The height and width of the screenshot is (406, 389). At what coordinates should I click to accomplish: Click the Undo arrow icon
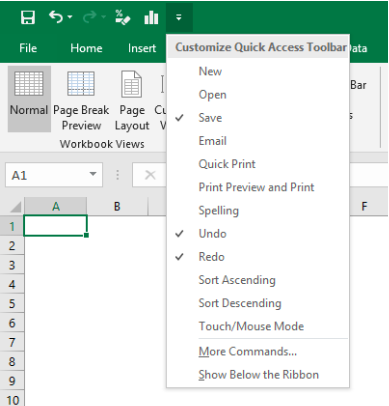[x=56, y=17]
